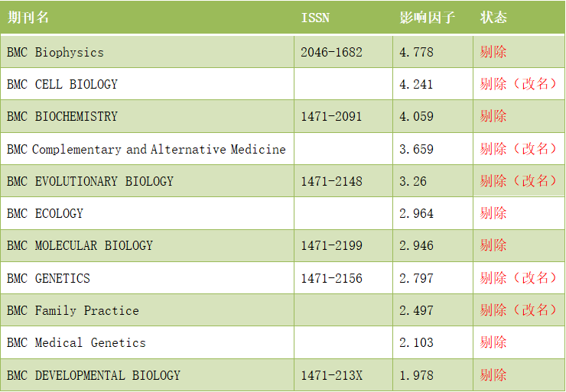Select the 剔除 status for BMC ECOLOGY
Image resolution: width=566 pixels, height=392 pixels.
pos(493,214)
